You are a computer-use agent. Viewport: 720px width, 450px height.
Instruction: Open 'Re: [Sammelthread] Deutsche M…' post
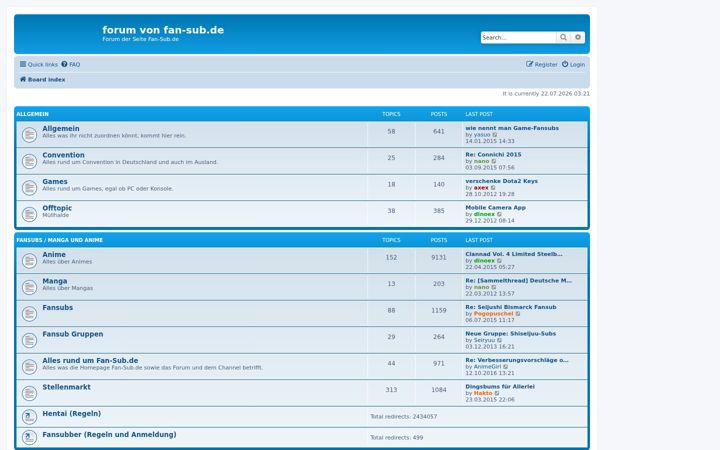pos(518,281)
